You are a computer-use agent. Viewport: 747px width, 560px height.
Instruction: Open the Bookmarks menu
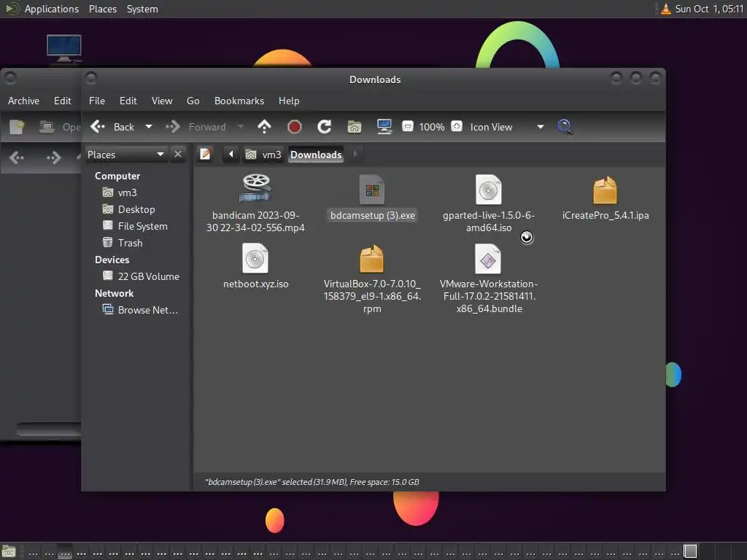coord(239,101)
